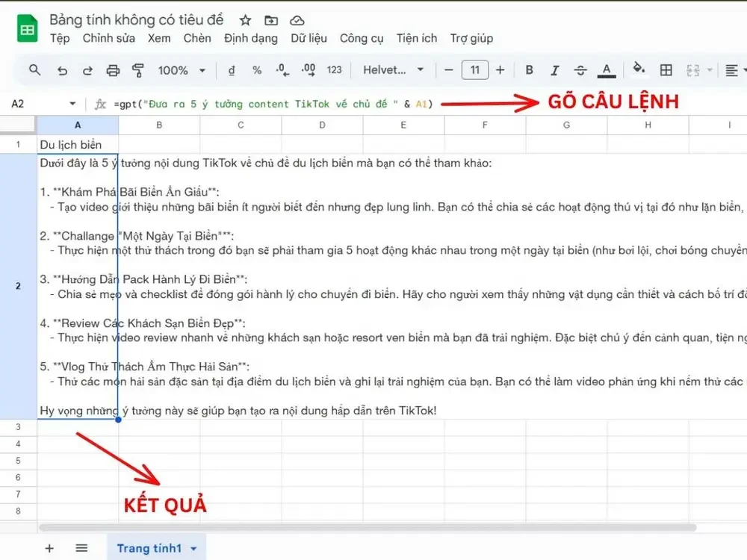Screen dimensions: 747x560
Task: Click the formula bar with gpt formula
Action: (x=273, y=104)
